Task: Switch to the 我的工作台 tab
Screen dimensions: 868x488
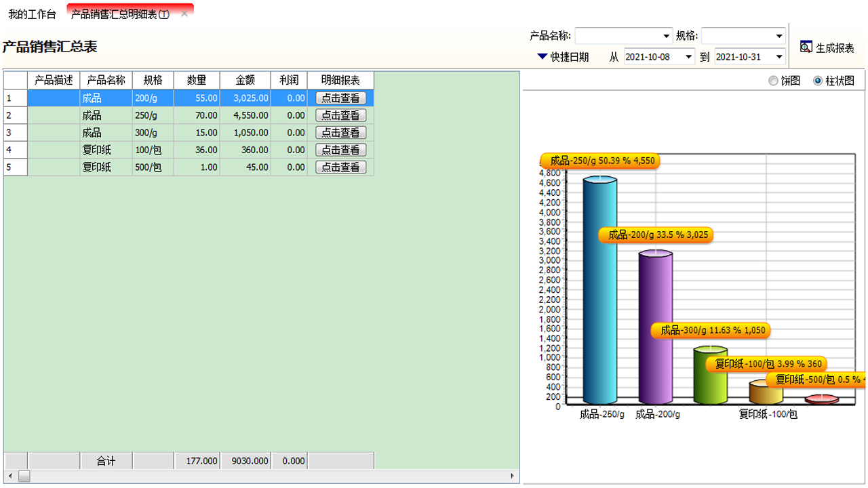Action: coord(31,14)
